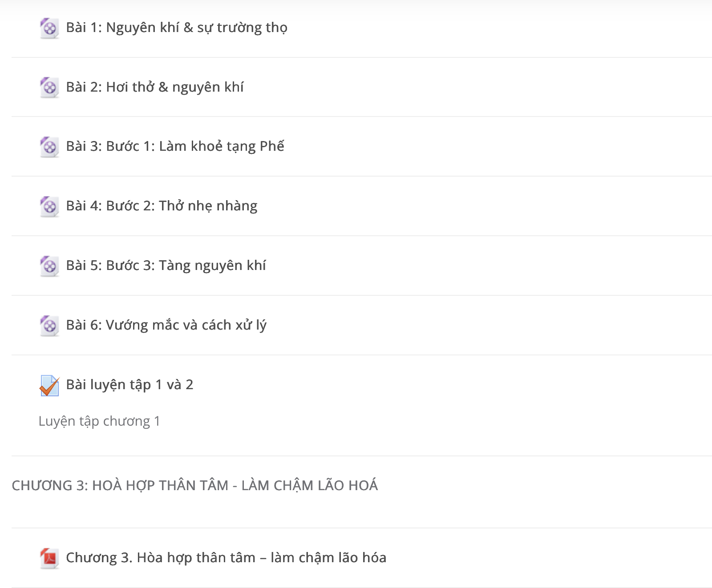Click the video icon beside Bài 2
This screenshot has height=588, width=712.
point(49,88)
